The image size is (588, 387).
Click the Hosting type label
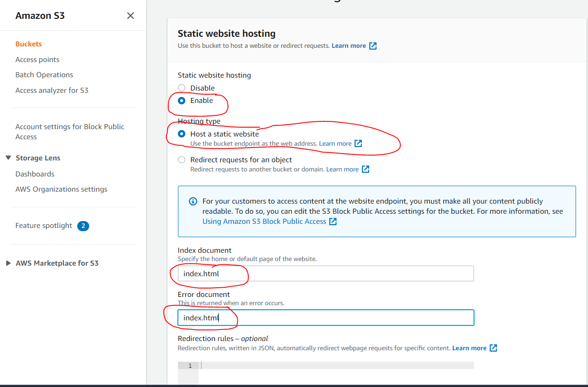coord(199,121)
